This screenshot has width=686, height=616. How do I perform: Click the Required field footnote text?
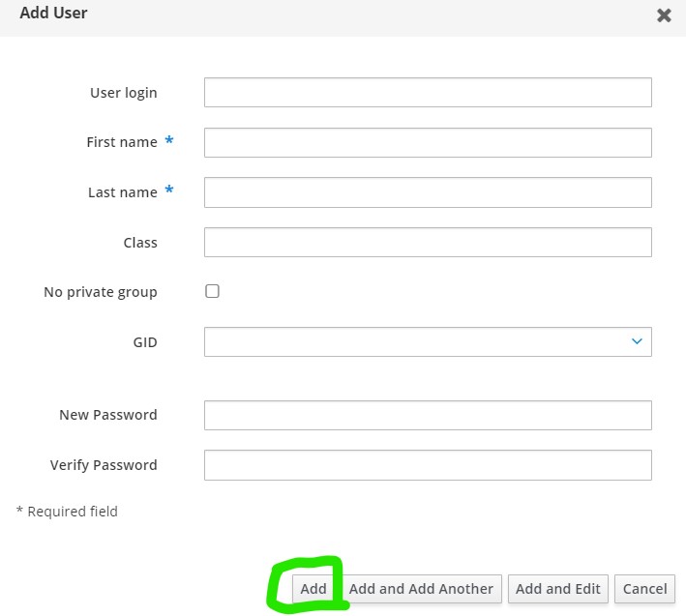click(x=67, y=511)
